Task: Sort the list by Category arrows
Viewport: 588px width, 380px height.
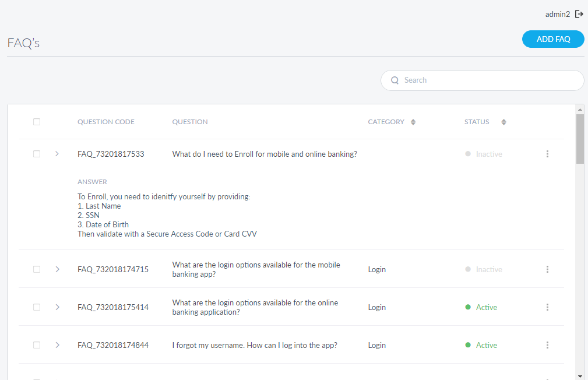Action: (x=413, y=122)
